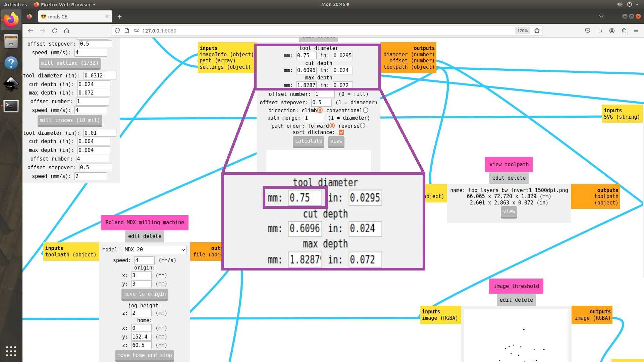Screen dimensions: 644x362
Task: Reload the page with the refresh icon
Action: [x=55, y=31]
